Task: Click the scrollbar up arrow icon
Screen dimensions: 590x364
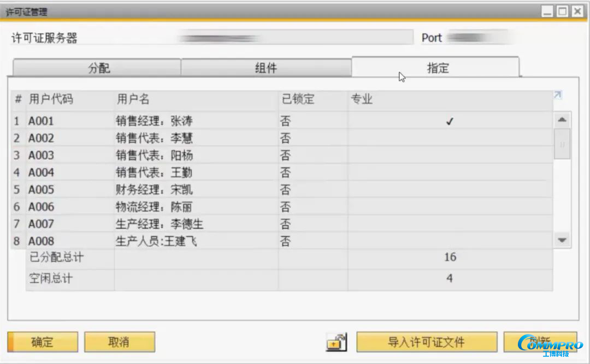Action: click(563, 120)
